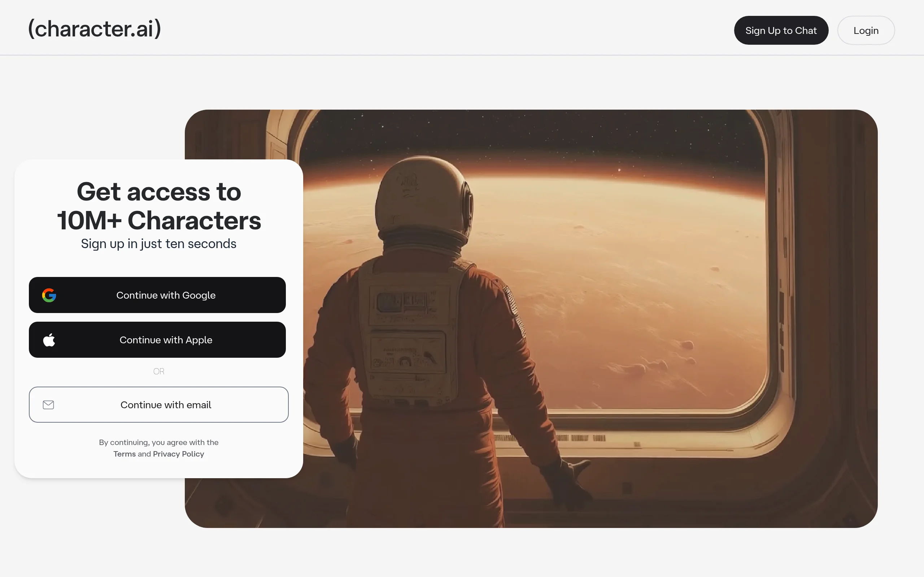Open the Terms link
Screen dimensions: 924x577
125,454
